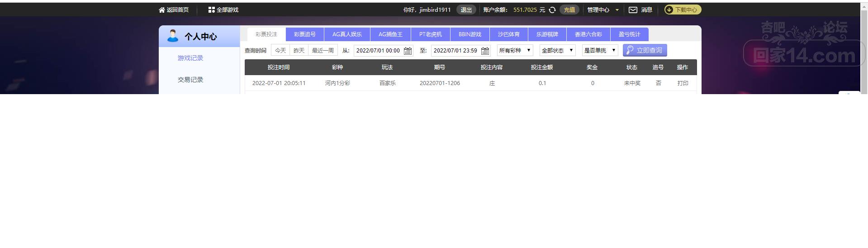Click the 退出 logout button
The height and width of the screenshot is (248, 868).
pyautogui.click(x=466, y=10)
